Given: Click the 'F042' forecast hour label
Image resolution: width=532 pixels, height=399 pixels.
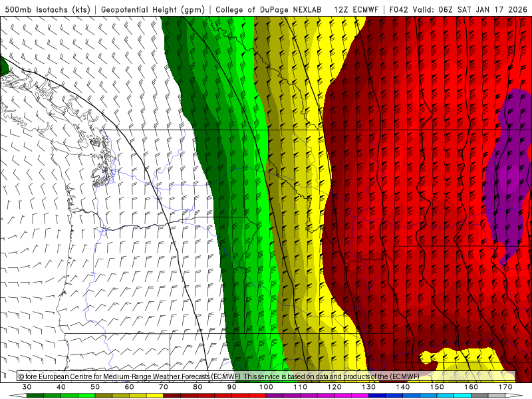Looking at the screenshot, I should click(x=398, y=9).
